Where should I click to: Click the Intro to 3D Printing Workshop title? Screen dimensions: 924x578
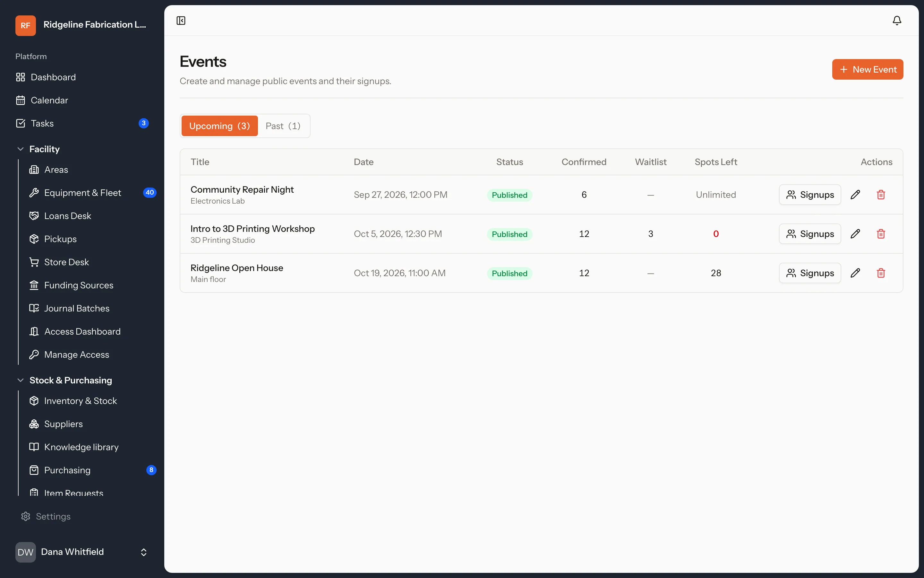(252, 229)
